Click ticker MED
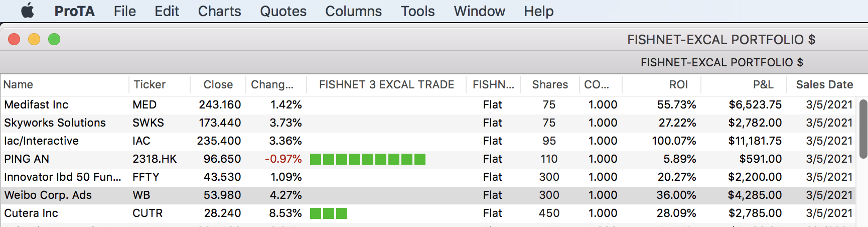Image resolution: width=868 pixels, height=227 pixels. (x=144, y=104)
